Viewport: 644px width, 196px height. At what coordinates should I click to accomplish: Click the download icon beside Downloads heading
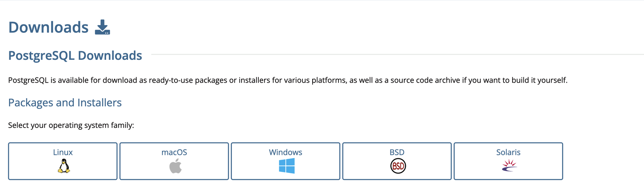(102, 27)
